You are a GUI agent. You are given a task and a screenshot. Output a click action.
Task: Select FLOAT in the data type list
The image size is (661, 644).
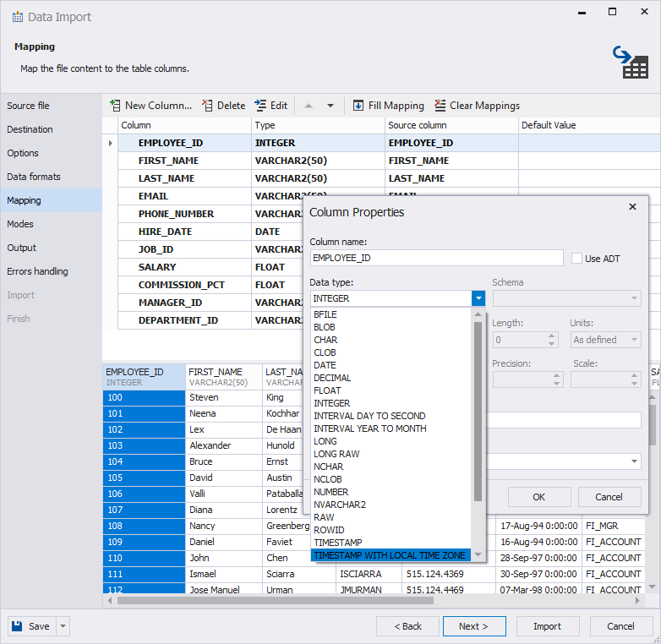coord(391,390)
